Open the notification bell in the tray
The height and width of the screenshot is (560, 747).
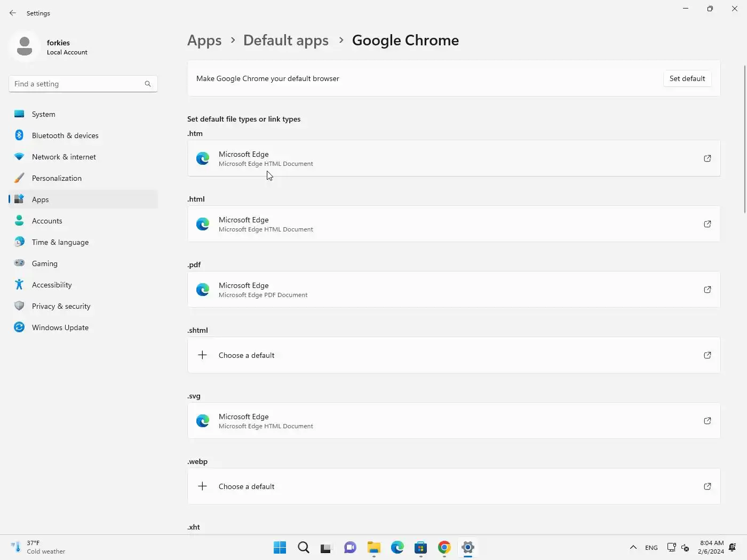click(x=733, y=548)
